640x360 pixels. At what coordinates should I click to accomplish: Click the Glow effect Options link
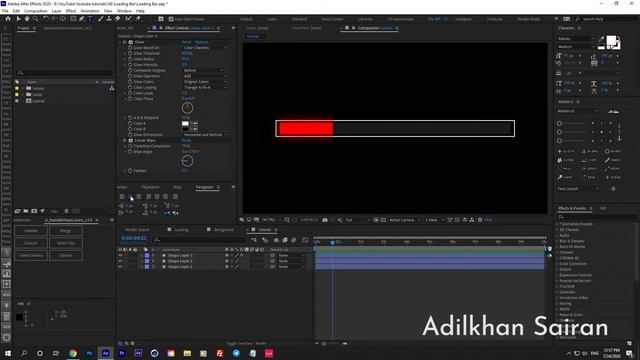201,42
